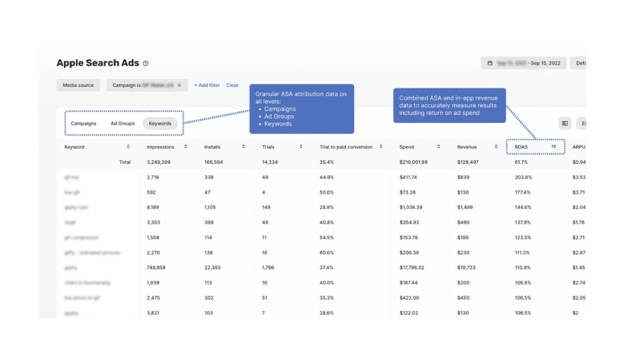Viewport: 644px width, 362px height.
Task: Click the Total row label
Action: [125, 162]
